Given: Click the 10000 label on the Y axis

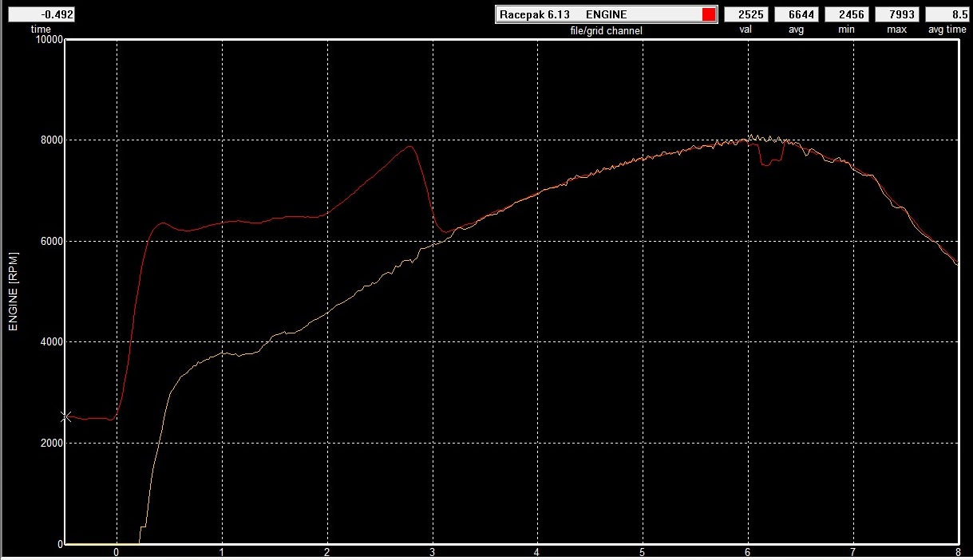Looking at the screenshot, I should [49, 40].
